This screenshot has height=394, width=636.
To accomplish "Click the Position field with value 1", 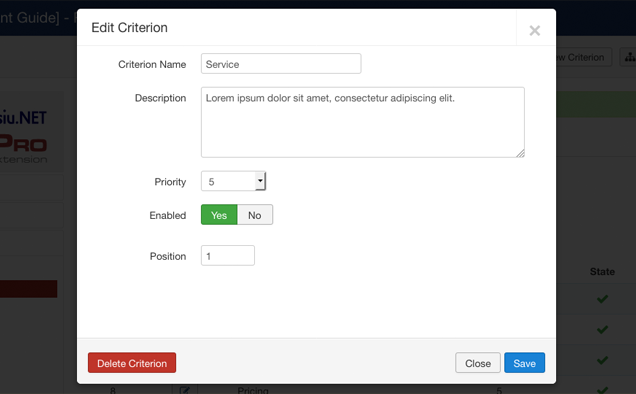I will coord(228,256).
